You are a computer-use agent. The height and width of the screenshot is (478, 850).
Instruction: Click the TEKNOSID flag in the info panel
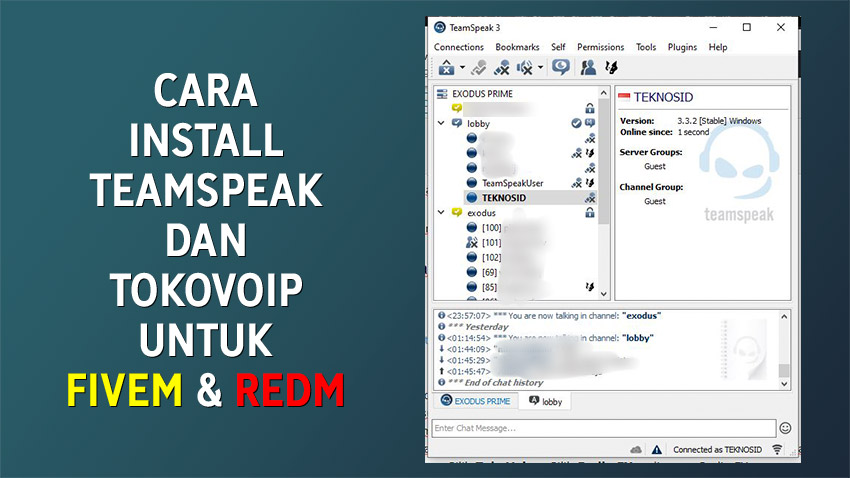tap(624, 96)
